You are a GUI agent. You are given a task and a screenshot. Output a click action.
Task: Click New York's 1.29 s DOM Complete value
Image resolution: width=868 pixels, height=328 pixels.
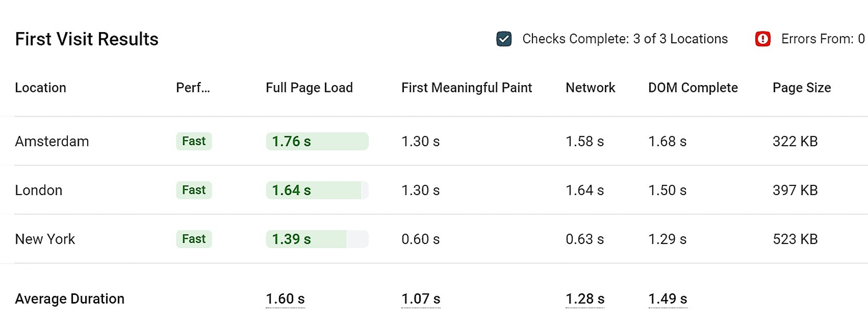[668, 239]
